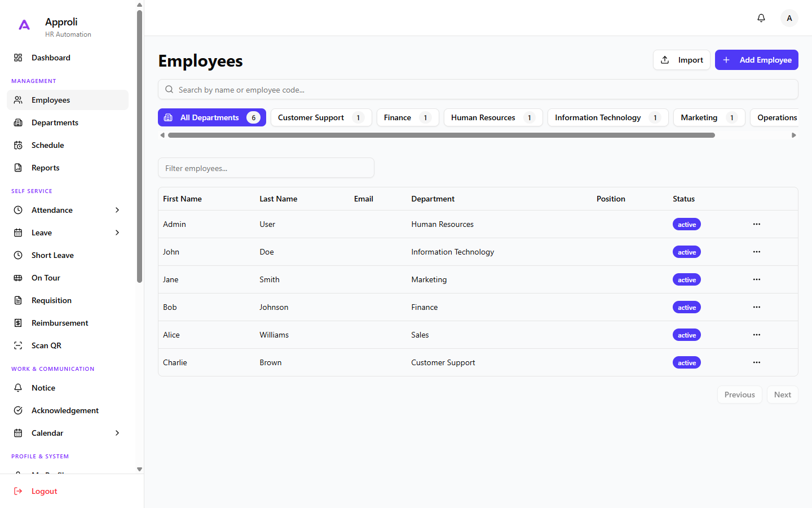The height and width of the screenshot is (508, 812).
Task: Click the department tabs horizontal scrollbar
Action: point(442,135)
